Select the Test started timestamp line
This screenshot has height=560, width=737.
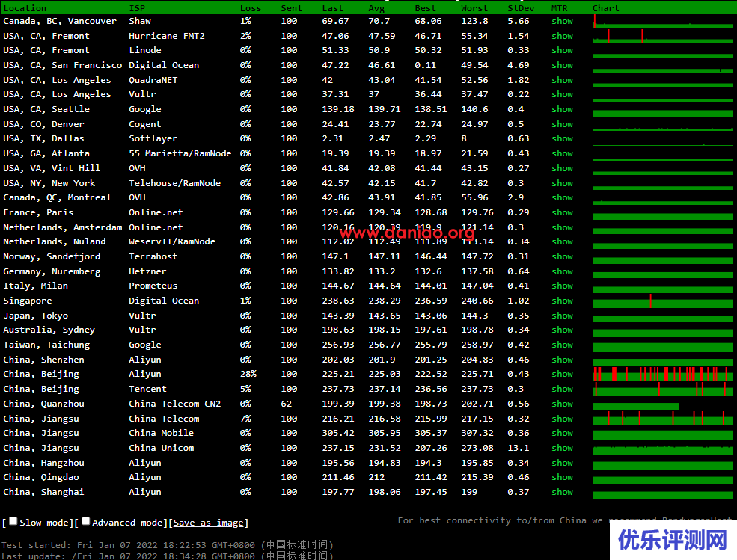[168, 545]
